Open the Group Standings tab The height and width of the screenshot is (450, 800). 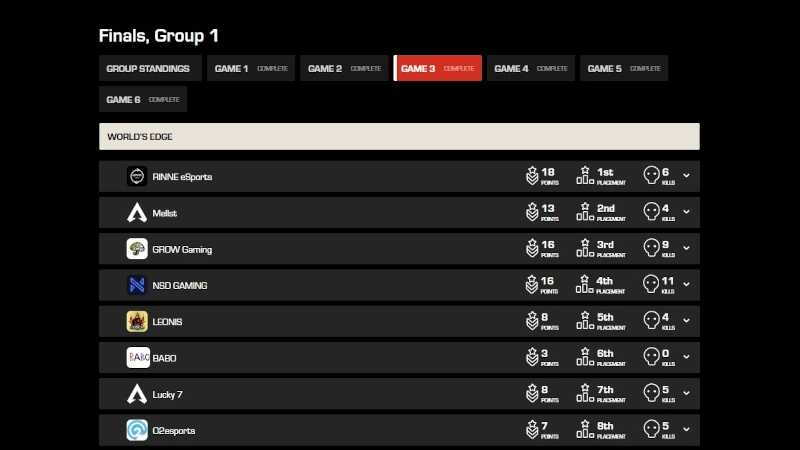click(x=151, y=68)
